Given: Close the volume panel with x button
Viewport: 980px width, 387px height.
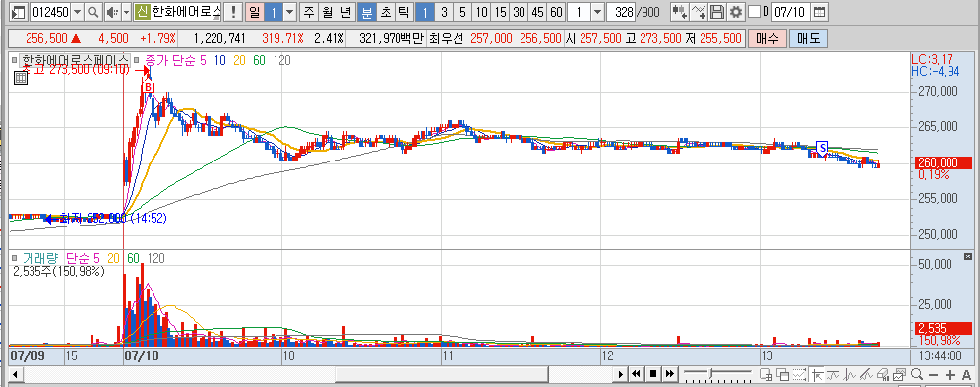Looking at the screenshot, I should pos(969,256).
